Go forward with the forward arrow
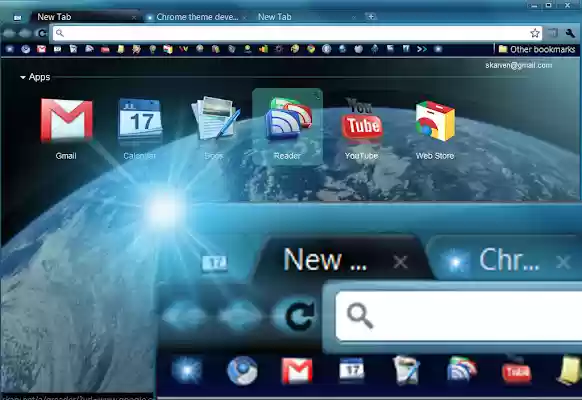The height and width of the screenshot is (400, 582). pyautogui.click(x=25, y=33)
